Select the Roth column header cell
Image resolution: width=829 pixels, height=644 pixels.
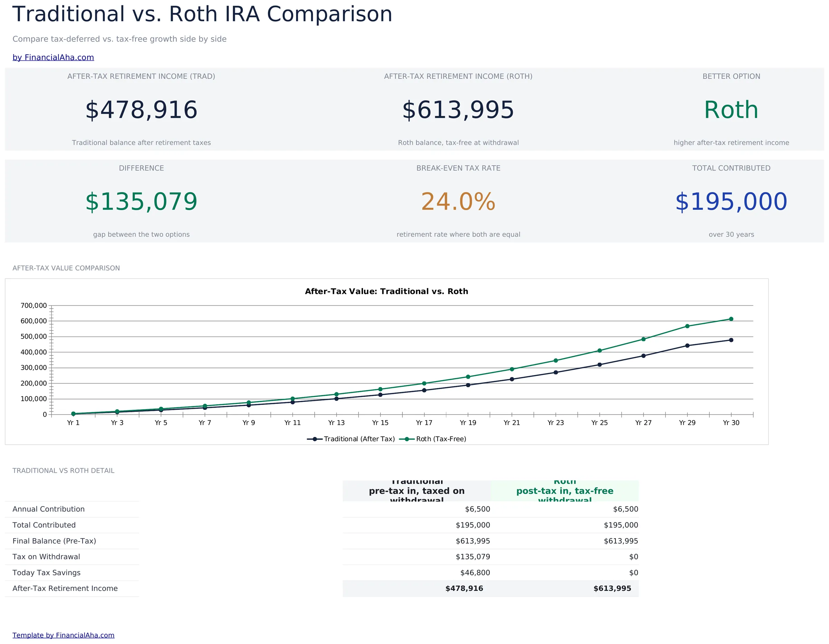point(564,491)
